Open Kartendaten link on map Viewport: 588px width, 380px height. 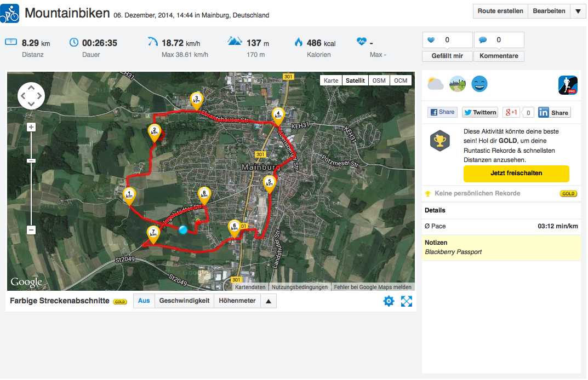[250, 287]
